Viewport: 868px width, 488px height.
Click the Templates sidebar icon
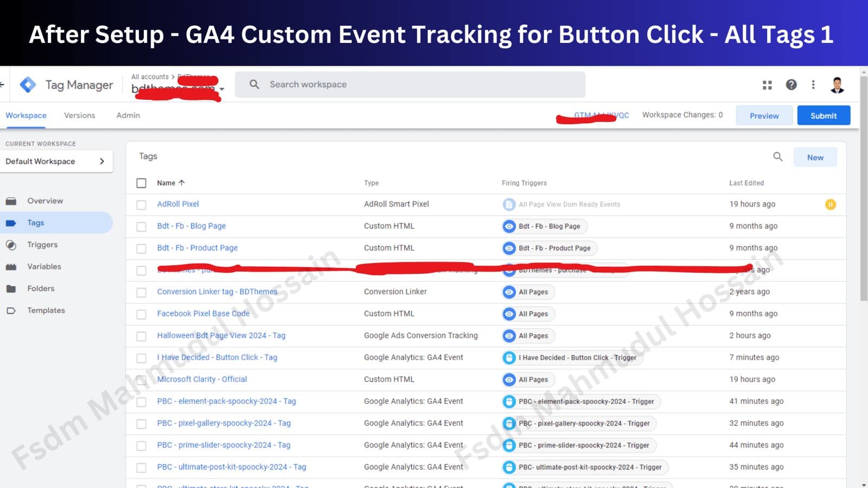11,311
